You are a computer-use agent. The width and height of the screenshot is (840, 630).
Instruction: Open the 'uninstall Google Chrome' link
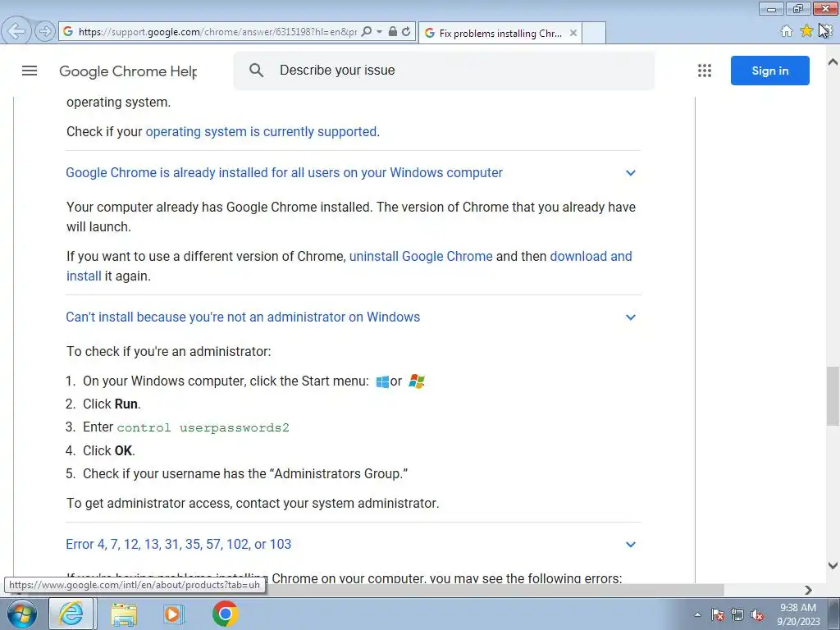pos(421,257)
